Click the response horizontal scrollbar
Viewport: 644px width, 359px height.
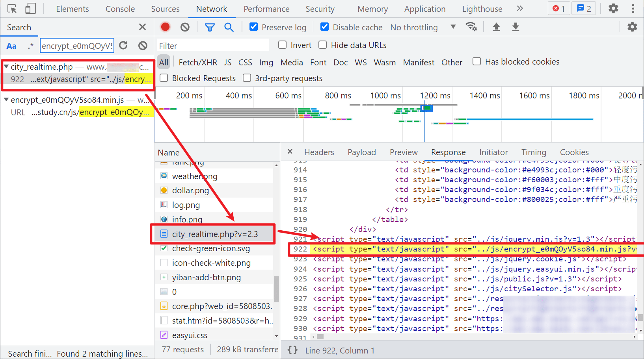pyautogui.click(x=320, y=337)
